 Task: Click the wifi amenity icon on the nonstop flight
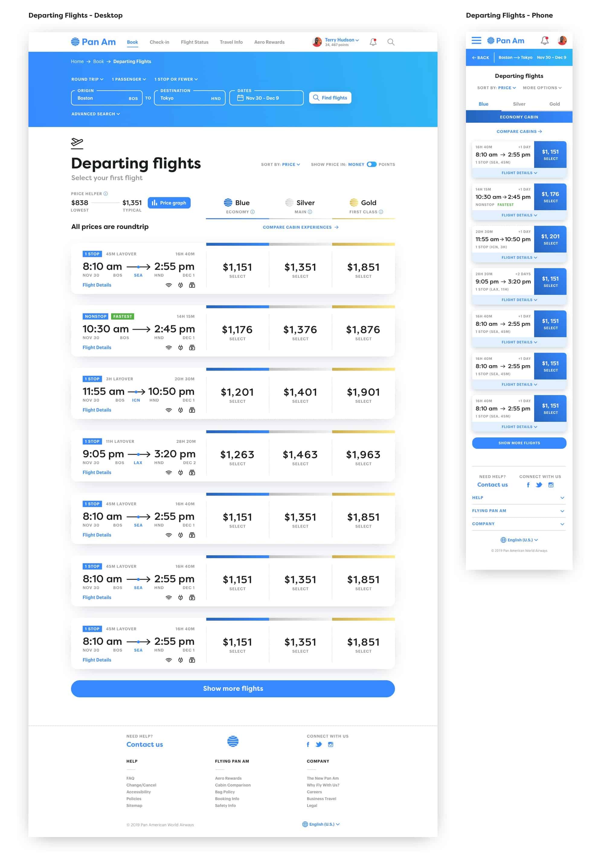(169, 348)
